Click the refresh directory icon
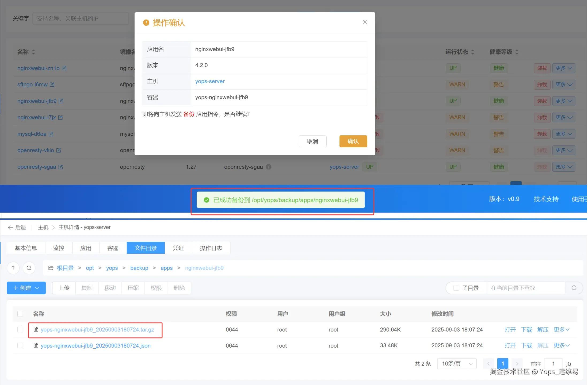This screenshot has height=385, width=588. (x=29, y=268)
